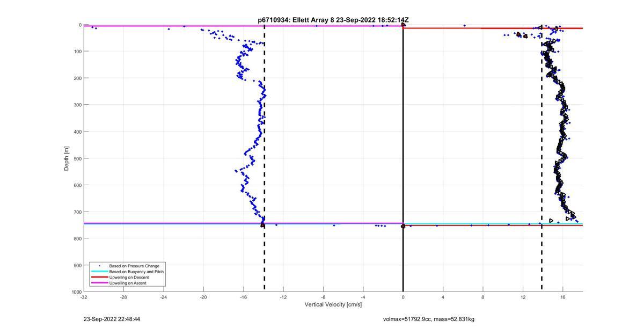Click the depth tick label '1000'
The image size is (644, 328).
tap(76, 291)
